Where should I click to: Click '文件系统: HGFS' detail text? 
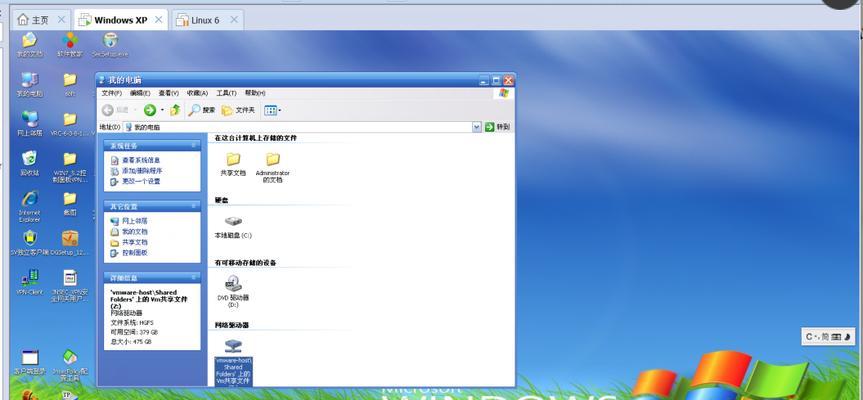coord(131,323)
